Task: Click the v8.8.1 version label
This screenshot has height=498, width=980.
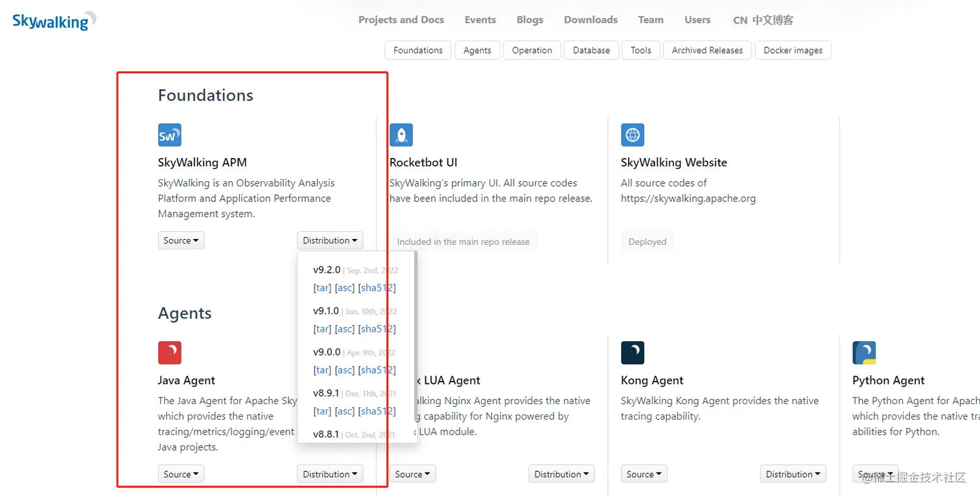Action: 326,435
